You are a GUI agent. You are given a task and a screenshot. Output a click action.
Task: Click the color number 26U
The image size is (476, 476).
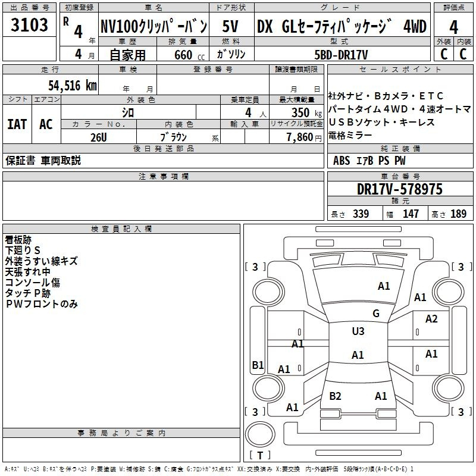[x=98, y=137]
